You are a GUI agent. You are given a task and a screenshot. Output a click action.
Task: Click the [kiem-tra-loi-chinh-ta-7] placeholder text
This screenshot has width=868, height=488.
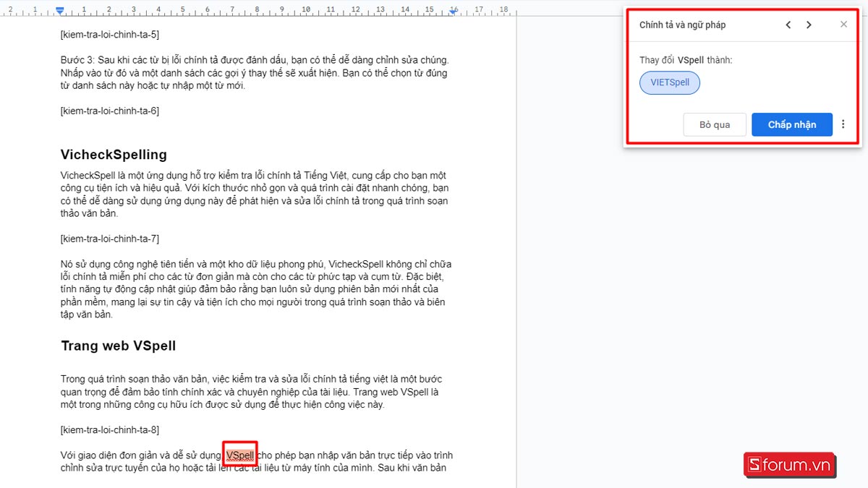click(x=110, y=239)
